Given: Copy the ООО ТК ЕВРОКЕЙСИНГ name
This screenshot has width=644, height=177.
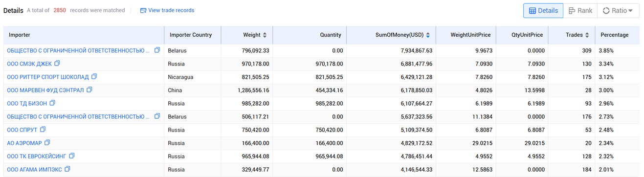Looking at the screenshot, I should point(72,156).
